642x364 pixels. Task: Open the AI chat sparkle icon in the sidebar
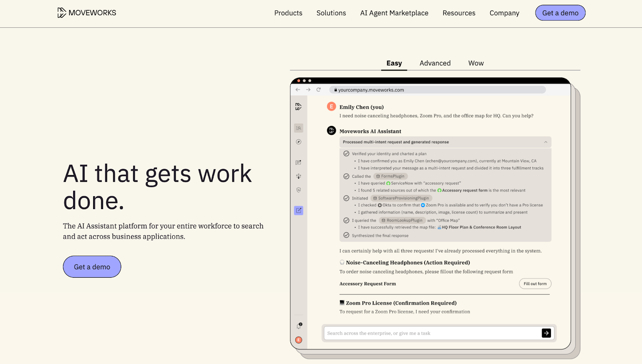(299, 163)
